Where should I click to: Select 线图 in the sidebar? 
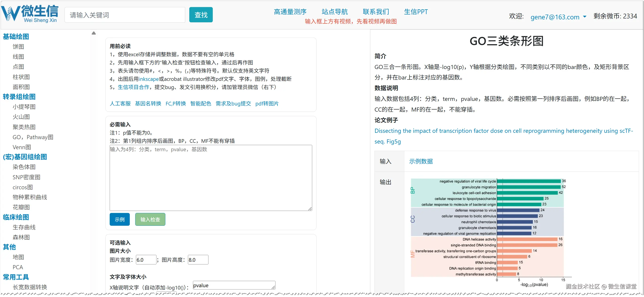point(18,57)
